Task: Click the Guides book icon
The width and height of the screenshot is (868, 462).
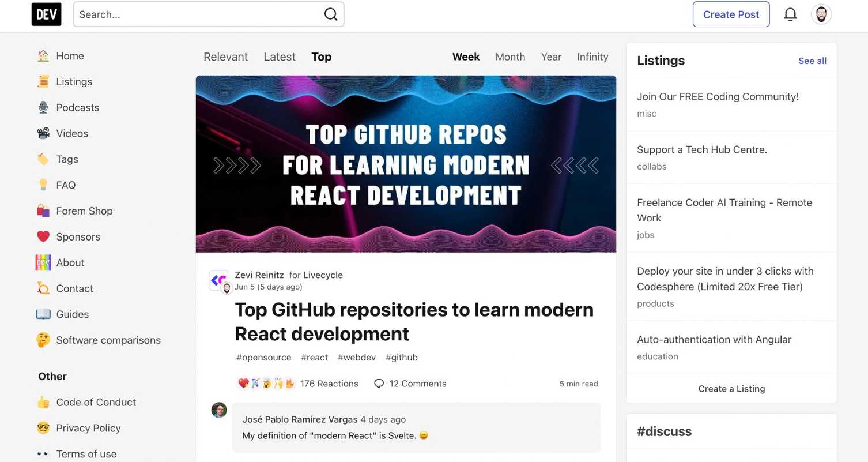Action: [x=43, y=313]
